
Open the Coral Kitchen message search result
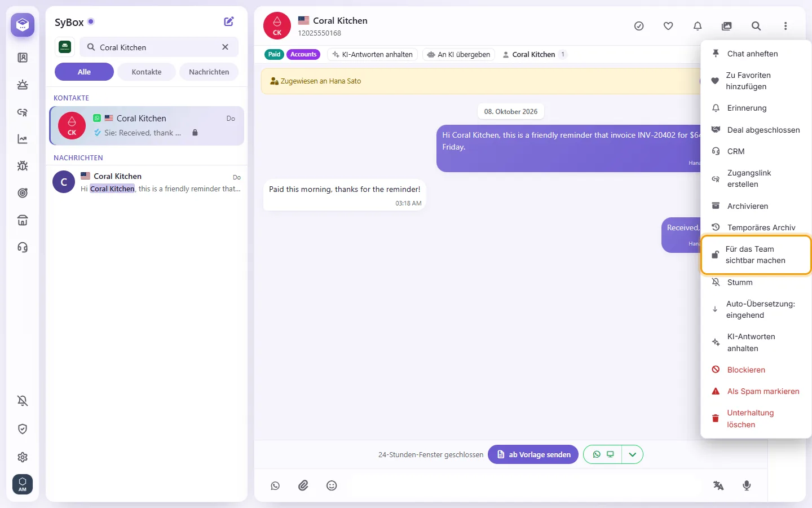pos(147,182)
